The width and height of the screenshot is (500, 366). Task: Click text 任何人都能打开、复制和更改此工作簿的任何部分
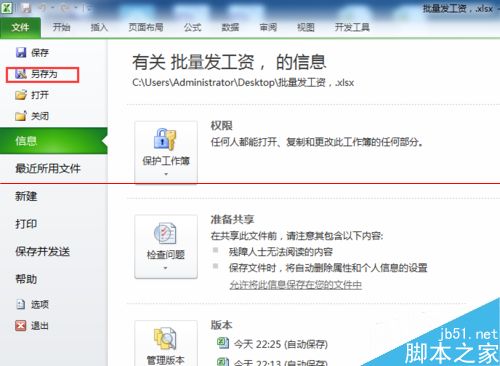pos(317,142)
